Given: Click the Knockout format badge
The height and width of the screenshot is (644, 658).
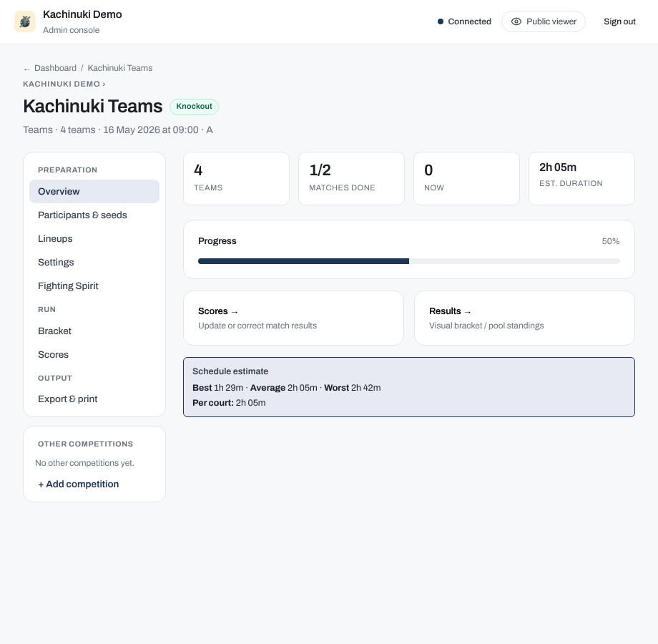Looking at the screenshot, I should 195,106.
